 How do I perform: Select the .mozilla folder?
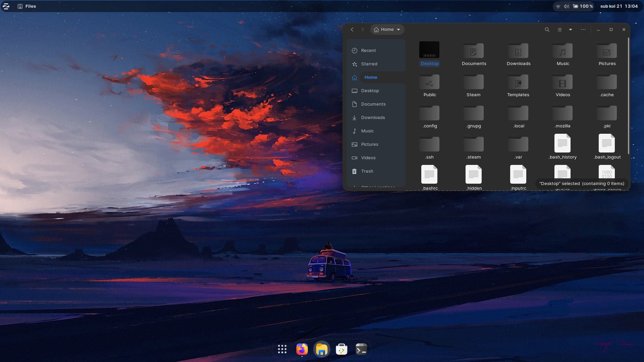coord(562,113)
